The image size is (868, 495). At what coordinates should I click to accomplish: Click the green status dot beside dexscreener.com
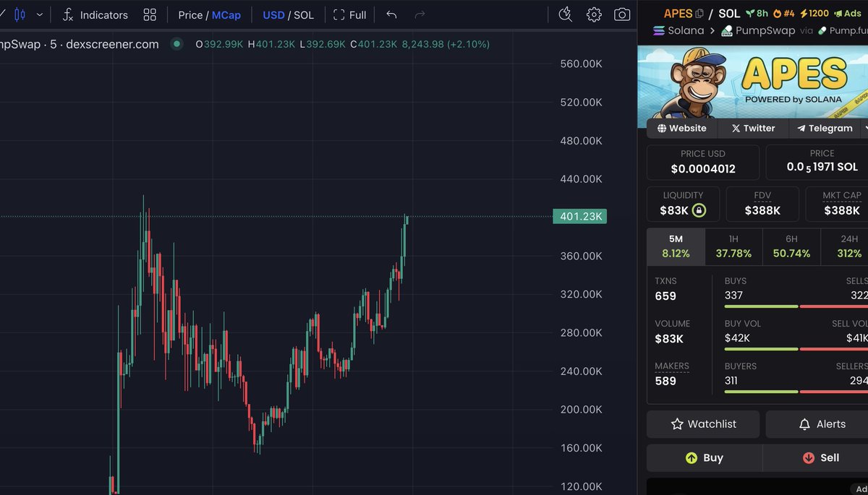point(176,44)
